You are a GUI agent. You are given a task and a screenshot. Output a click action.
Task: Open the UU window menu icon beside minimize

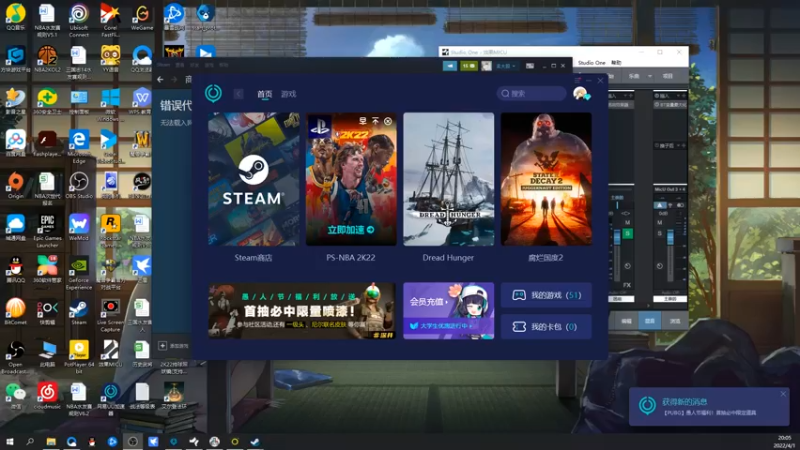pyautogui.click(x=578, y=81)
